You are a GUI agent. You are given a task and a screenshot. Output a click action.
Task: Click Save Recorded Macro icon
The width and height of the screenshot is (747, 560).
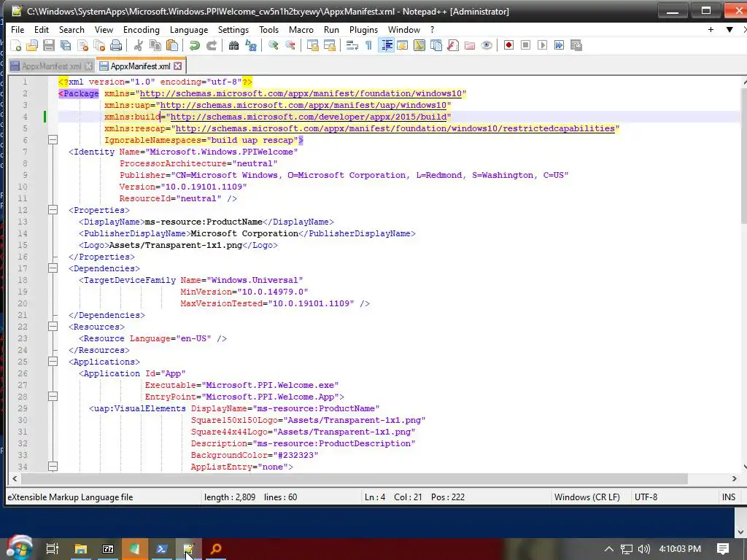pos(576,45)
